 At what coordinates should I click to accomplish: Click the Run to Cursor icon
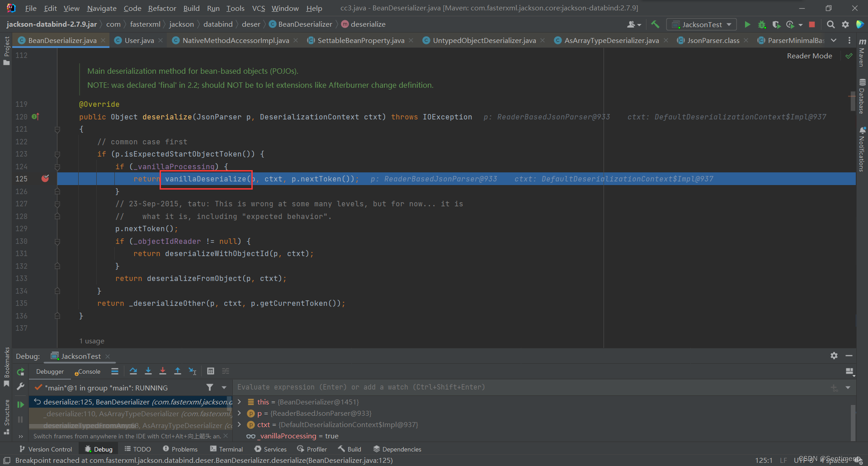pos(193,371)
